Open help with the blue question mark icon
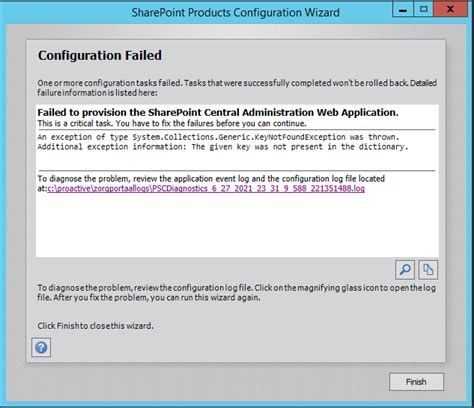 [x=41, y=348]
